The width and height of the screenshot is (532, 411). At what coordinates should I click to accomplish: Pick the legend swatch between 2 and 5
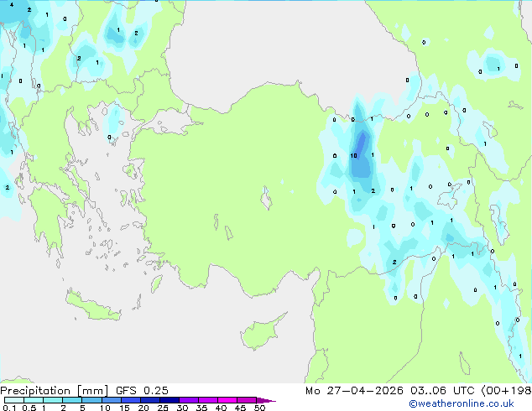pyautogui.click(x=72, y=400)
